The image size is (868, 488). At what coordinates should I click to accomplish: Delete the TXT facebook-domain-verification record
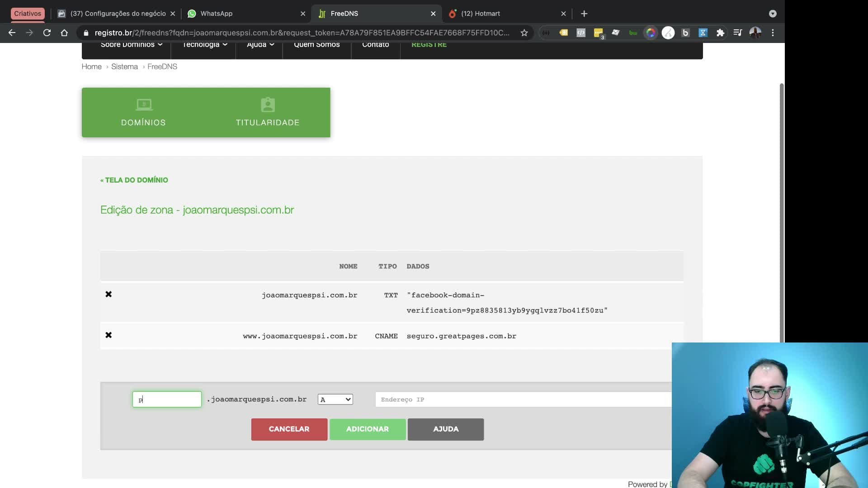click(x=108, y=294)
